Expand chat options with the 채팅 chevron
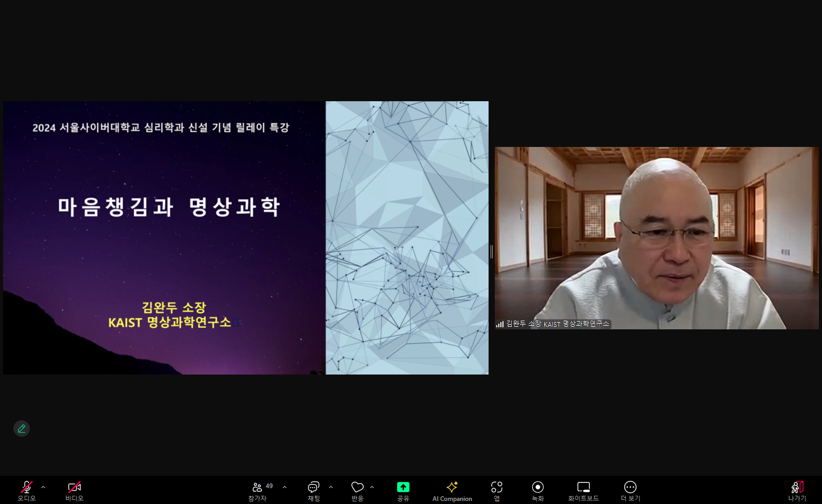Screen dimensions: 822x504 331,487
